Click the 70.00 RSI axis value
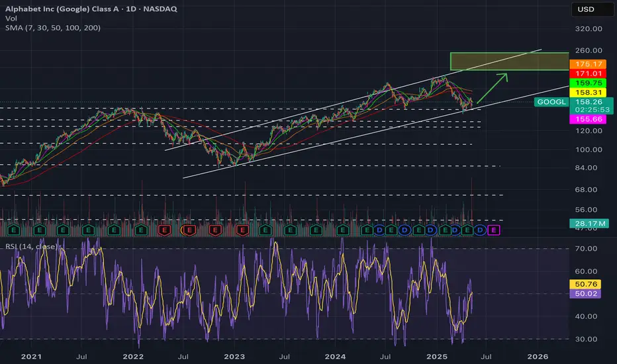617x364 pixels. pyautogui.click(x=586, y=249)
